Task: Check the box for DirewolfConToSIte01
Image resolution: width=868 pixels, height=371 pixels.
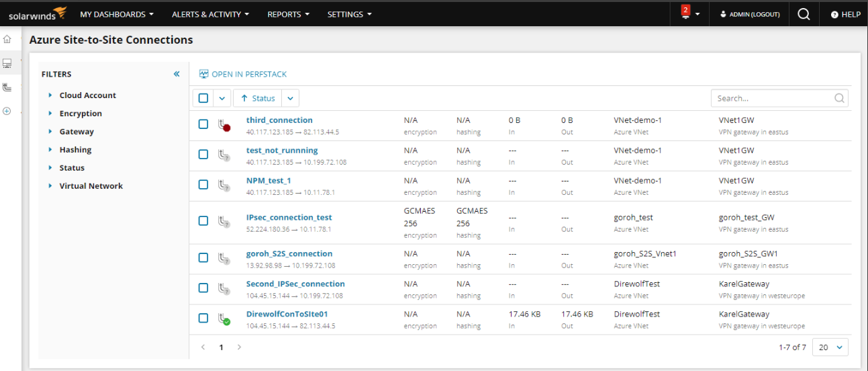Action: coord(203,318)
